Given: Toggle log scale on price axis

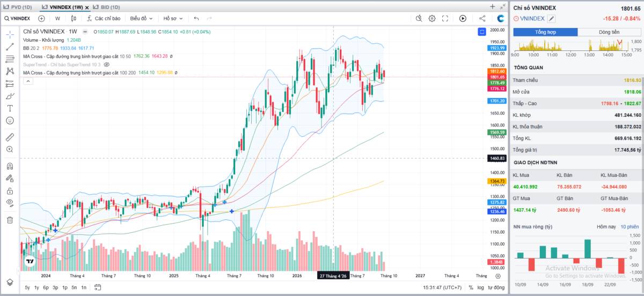Looking at the screenshot, I should point(480,288).
